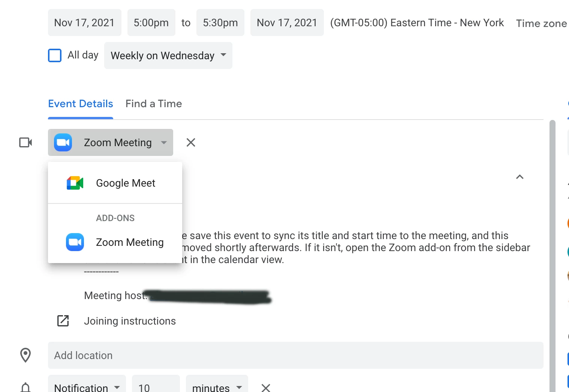This screenshot has width=569, height=392.
Task: Click the Eastern Time - New York timezone text
Action: click(x=417, y=23)
